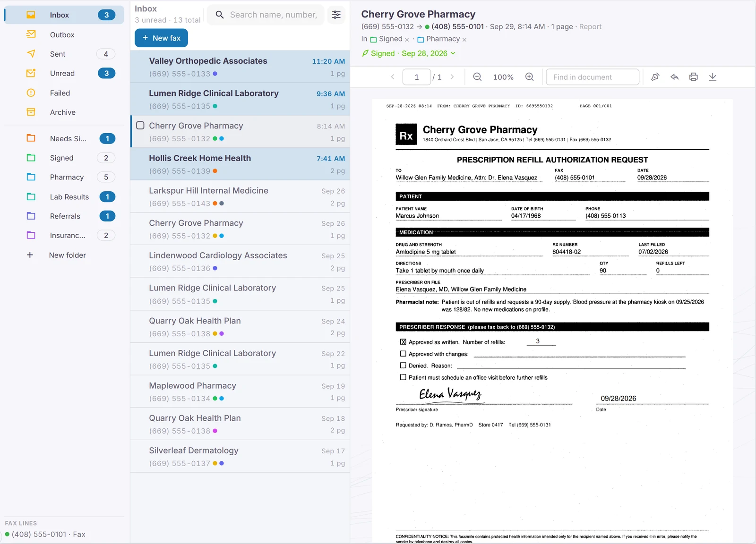The width and height of the screenshot is (756, 544).
Task: Go to the previous page arrow
Action: 392,77
